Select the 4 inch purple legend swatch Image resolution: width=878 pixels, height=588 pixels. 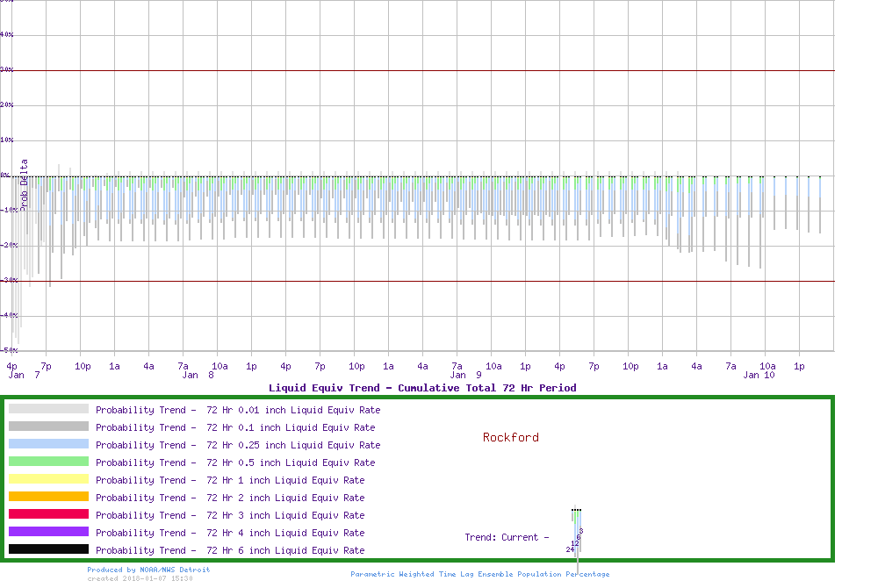coord(48,532)
